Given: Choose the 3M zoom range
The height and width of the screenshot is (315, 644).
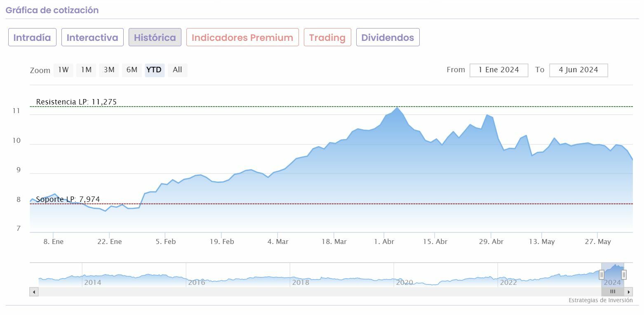Looking at the screenshot, I should [x=109, y=70].
